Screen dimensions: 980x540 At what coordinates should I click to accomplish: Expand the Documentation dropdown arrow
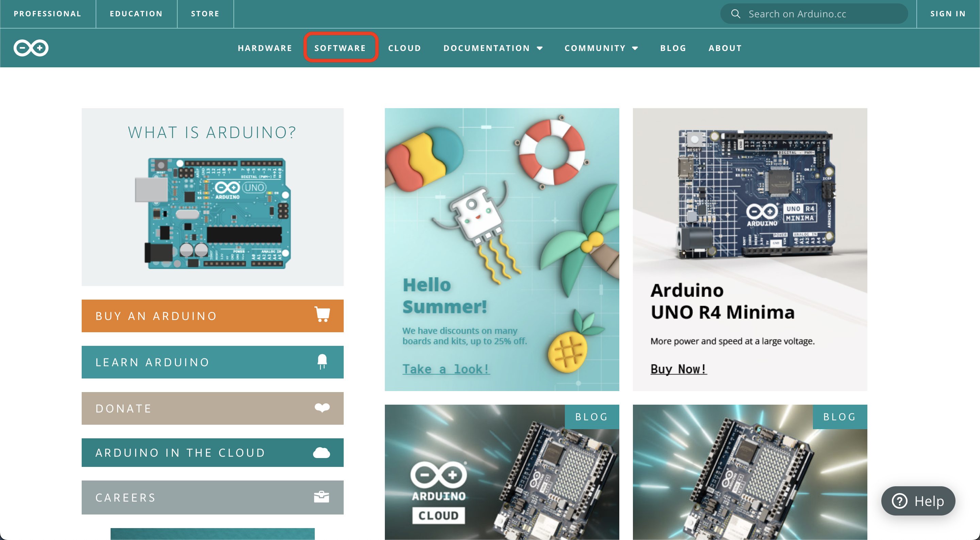(540, 48)
